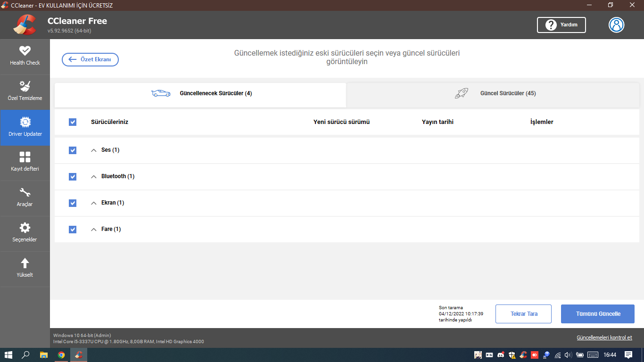The height and width of the screenshot is (362, 644).
Task: Click Tekrar Tara rescan button
Action: pos(523,314)
